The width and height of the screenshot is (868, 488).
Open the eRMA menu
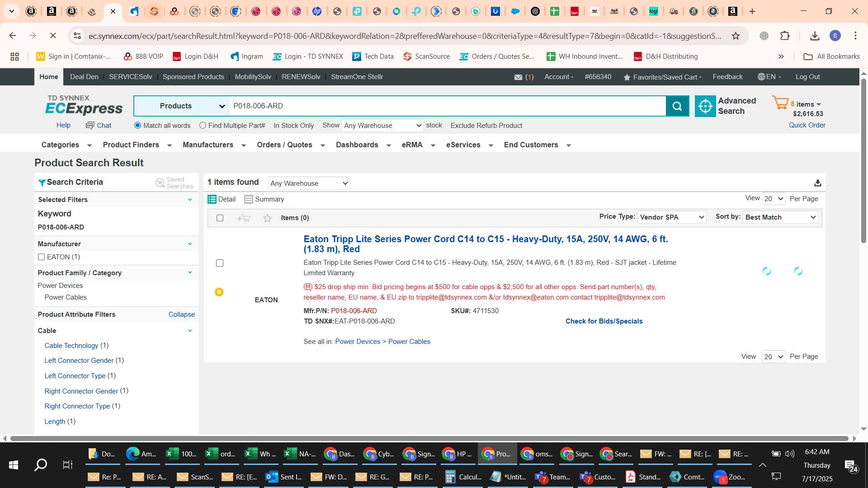click(418, 145)
